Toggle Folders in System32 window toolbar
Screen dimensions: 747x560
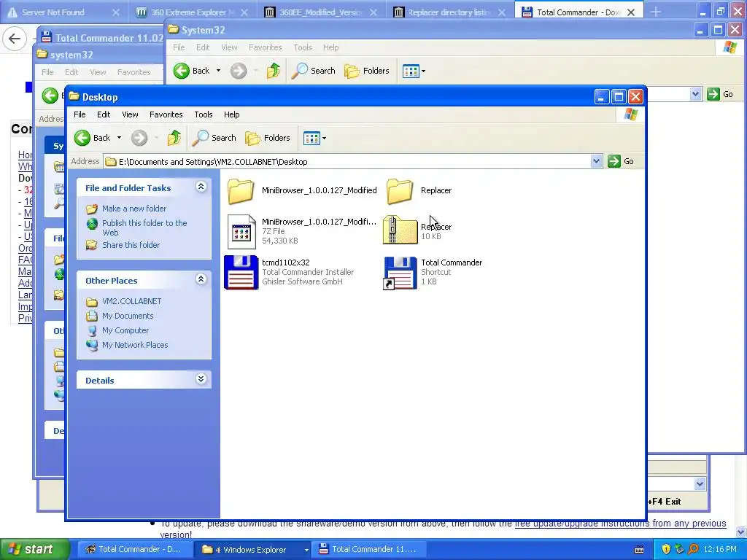367,71
